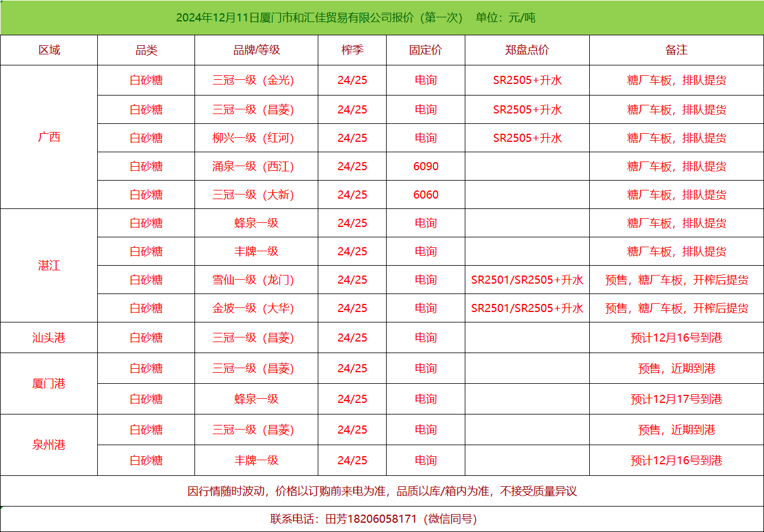Click the 厦门港 region cell
764x532 pixels.
pyautogui.click(x=49, y=384)
